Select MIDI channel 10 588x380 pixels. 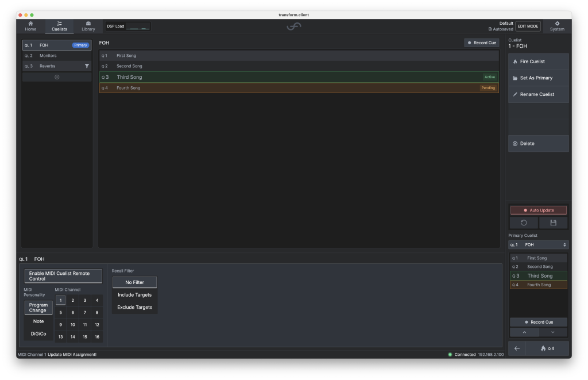pos(73,325)
